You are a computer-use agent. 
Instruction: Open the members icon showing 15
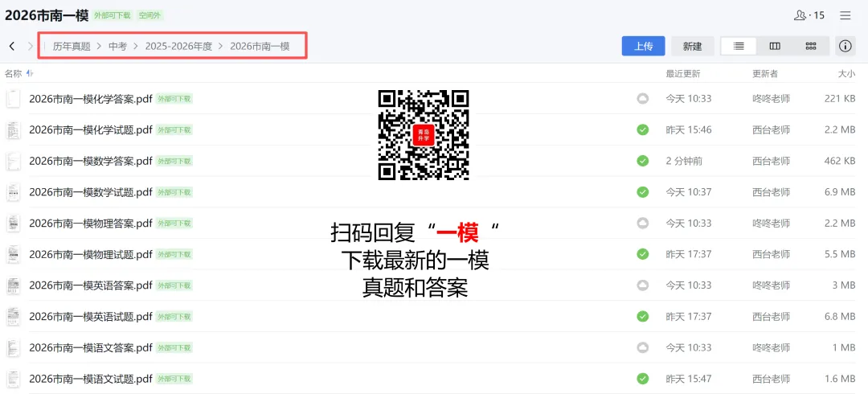point(809,15)
